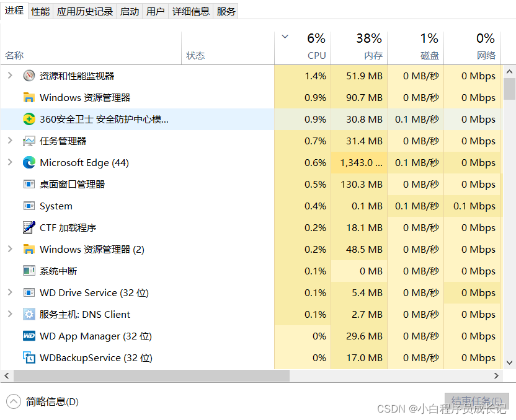Screen dimensions: 516x420
Task: Expand the WD Drive Service group
Action: click(x=10, y=292)
